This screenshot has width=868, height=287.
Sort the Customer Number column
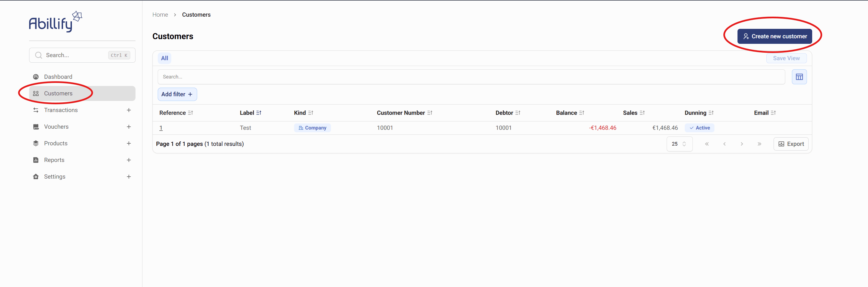pyautogui.click(x=430, y=113)
